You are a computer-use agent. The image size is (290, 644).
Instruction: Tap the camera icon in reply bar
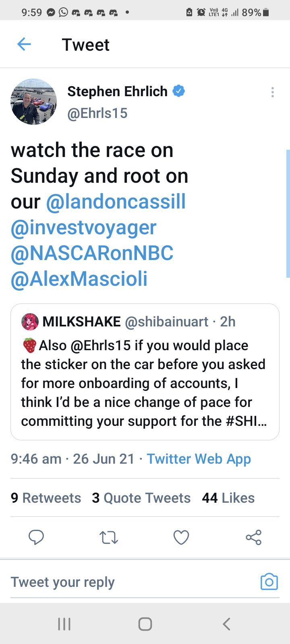(x=269, y=582)
